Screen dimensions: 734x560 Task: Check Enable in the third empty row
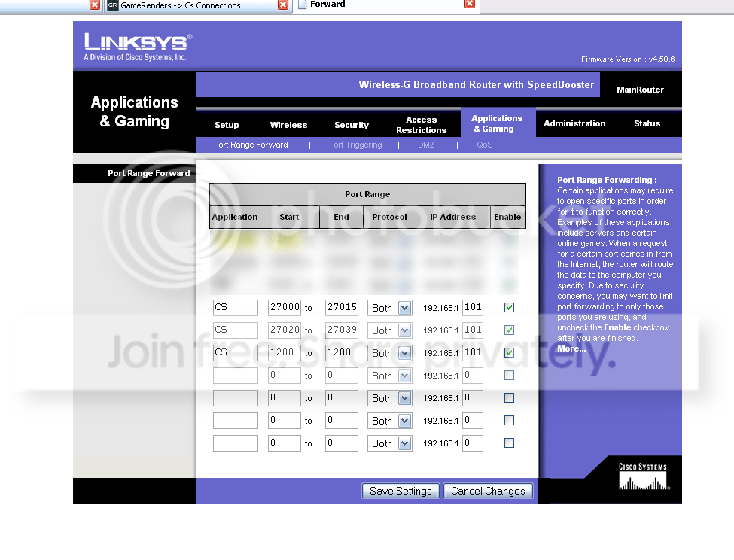(510, 420)
